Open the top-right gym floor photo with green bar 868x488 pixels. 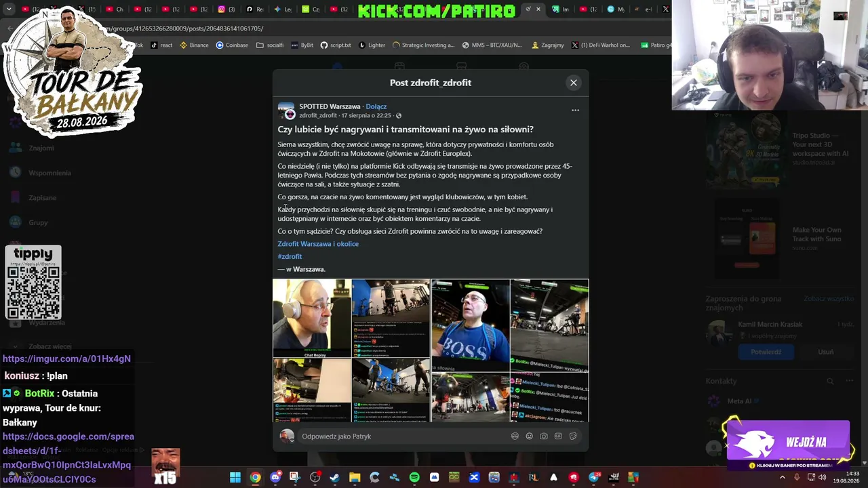(549, 325)
